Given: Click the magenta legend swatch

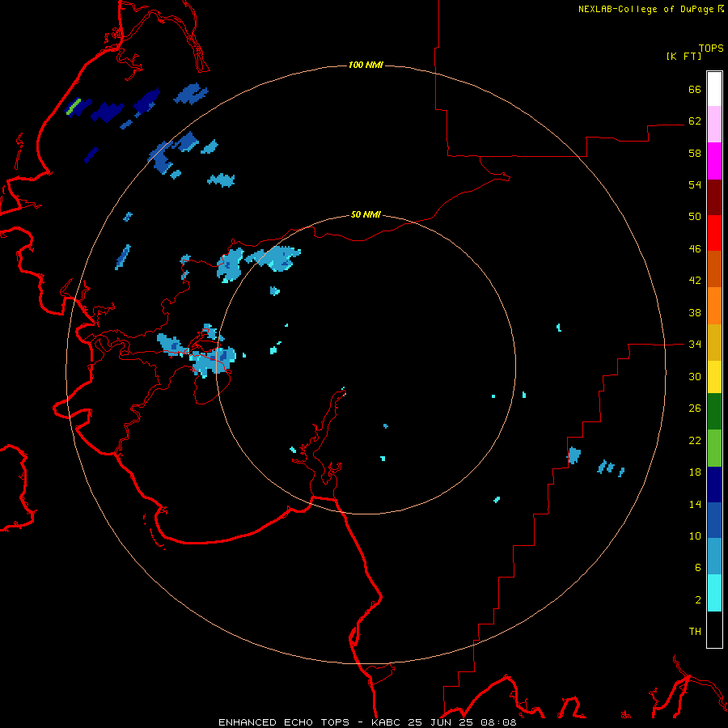Looking at the screenshot, I should tap(714, 161).
